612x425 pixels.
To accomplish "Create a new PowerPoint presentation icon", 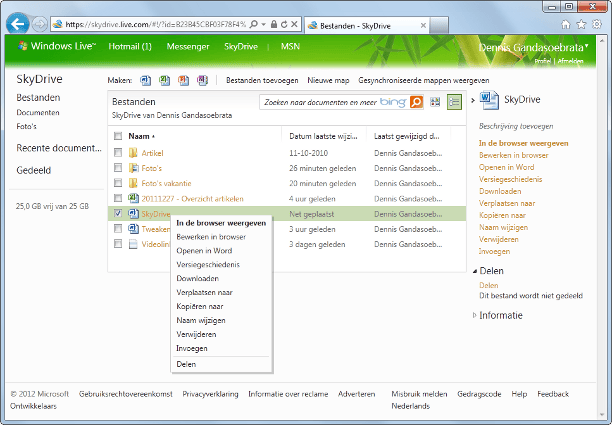I will click(x=183, y=80).
